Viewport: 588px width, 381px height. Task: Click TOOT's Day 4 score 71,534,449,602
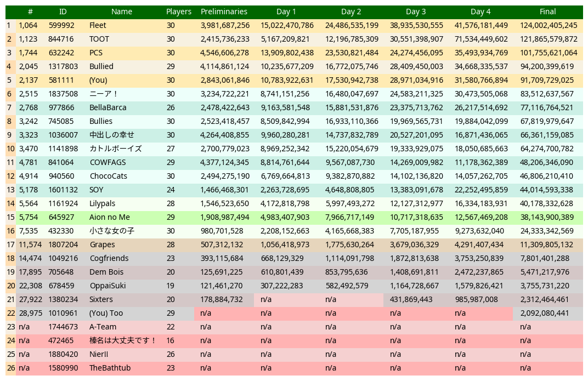481,39
